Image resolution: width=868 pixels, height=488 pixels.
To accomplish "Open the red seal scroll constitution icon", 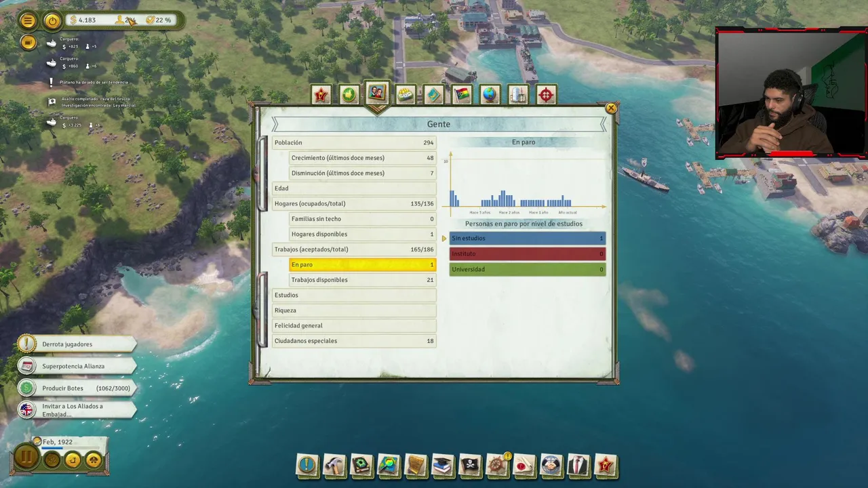I will point(524,465).
